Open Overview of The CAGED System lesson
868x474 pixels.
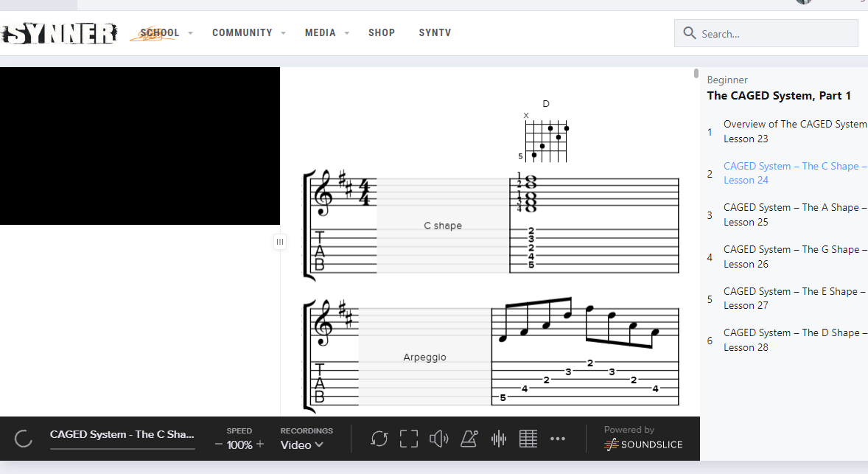[794, 131]
